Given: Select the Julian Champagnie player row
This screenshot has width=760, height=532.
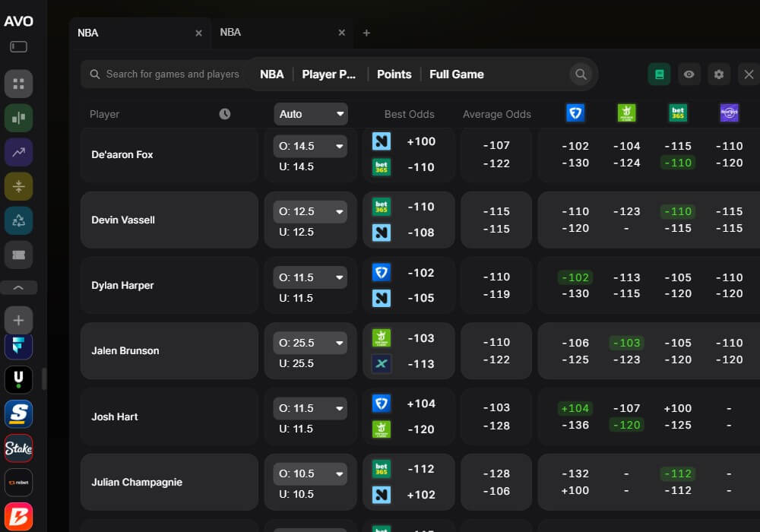Looking at the screenshot, I should 169,482.
